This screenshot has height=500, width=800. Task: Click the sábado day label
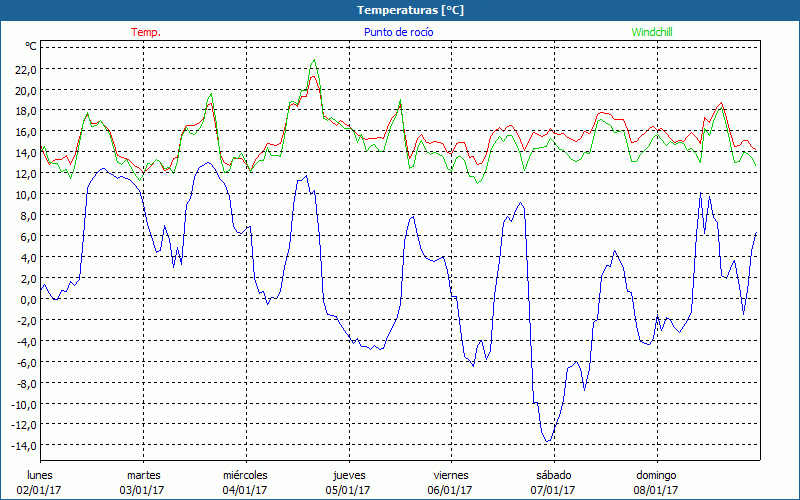click(x=553, y=475)
